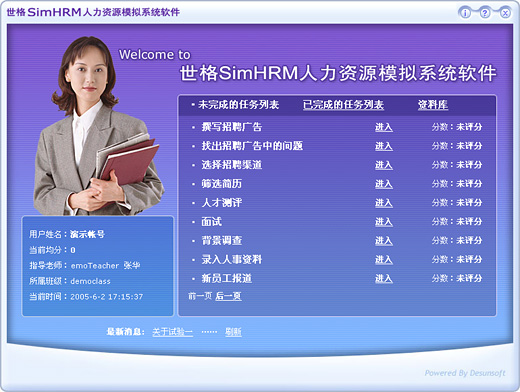This screenshot has height=392, width=520.
Task: Click the 刷新 refresh link
Action: click(233, 332)
